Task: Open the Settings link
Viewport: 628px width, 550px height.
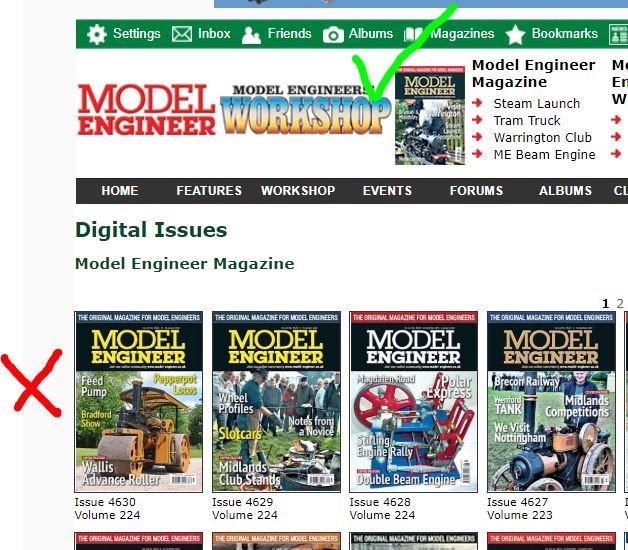Action: click(x=137, y=34)
